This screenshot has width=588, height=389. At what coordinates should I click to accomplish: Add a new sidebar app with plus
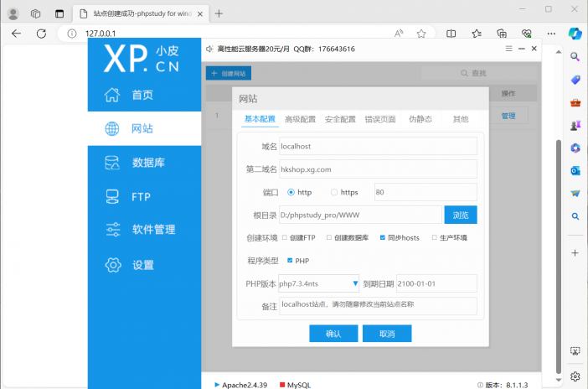pyautogui.click(x=575, y=252)
